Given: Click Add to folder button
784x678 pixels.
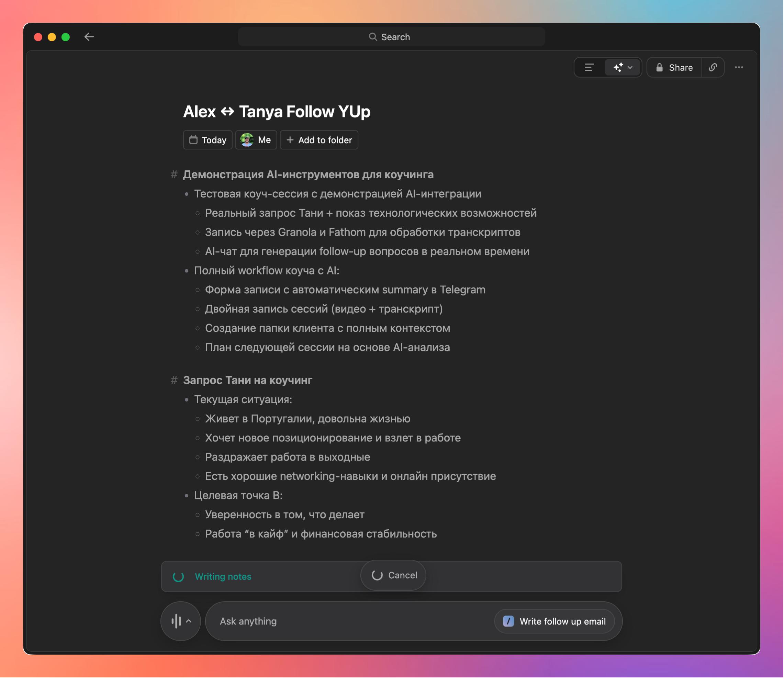Looking at the screenshot, I should tap(319, 140).
